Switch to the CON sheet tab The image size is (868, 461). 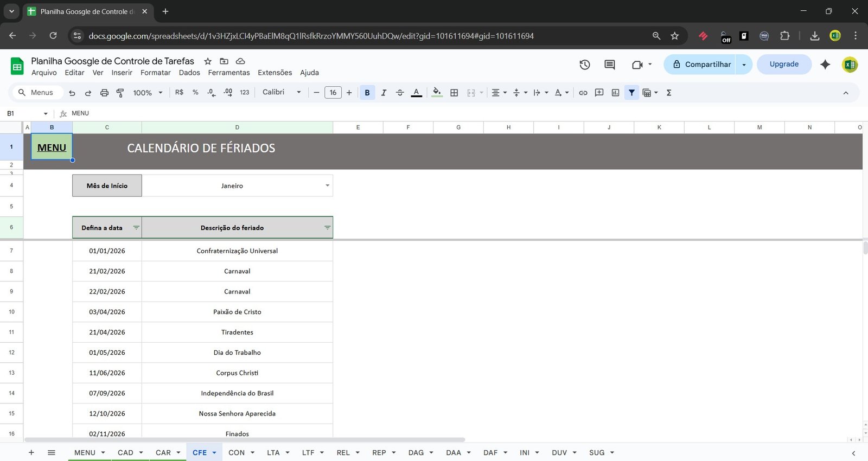pos(237,452)
